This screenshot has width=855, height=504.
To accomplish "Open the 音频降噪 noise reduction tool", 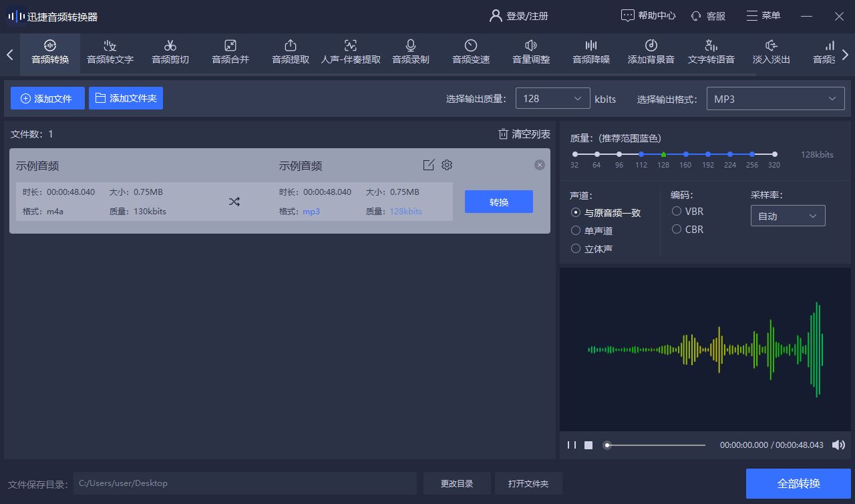I will [x=590, y=52].
